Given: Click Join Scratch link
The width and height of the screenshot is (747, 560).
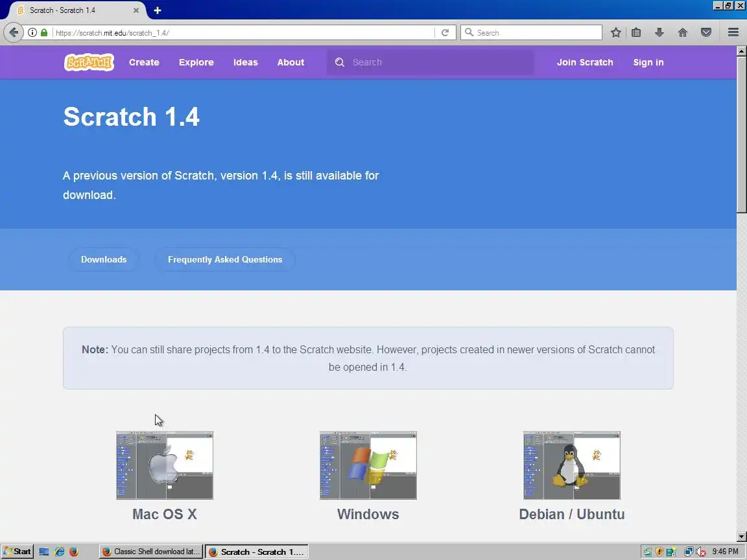Looking at the screenshot, I should (x=584, y=62).
